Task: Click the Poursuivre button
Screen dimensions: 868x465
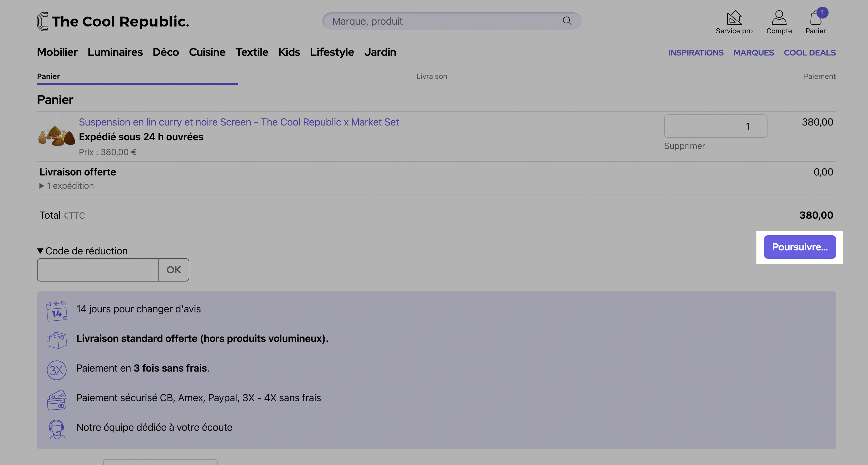Action: (x=800, y=247)
